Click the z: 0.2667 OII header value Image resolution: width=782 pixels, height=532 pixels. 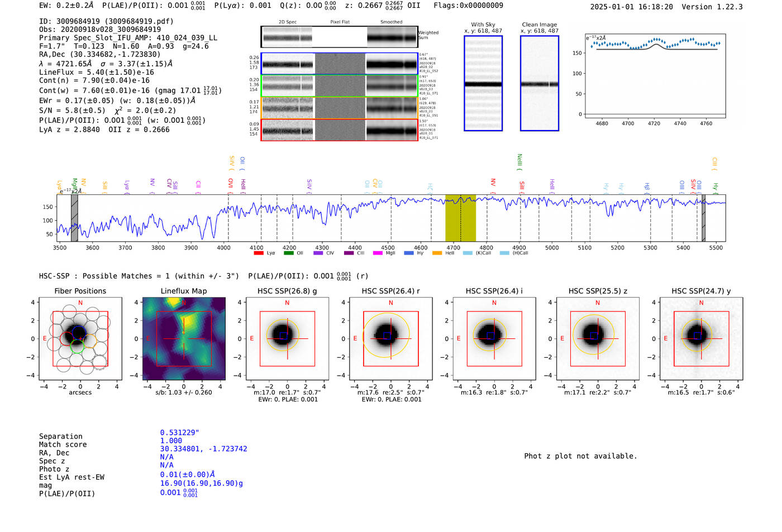(383, 5)
